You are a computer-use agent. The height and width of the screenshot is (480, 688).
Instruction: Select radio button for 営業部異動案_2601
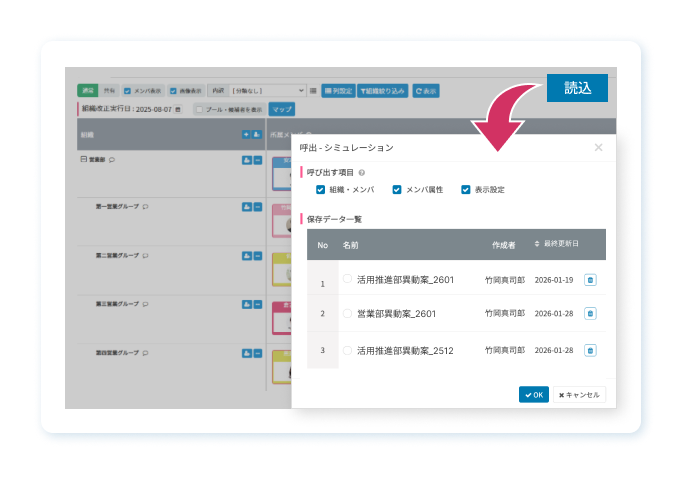pos(347,313)
